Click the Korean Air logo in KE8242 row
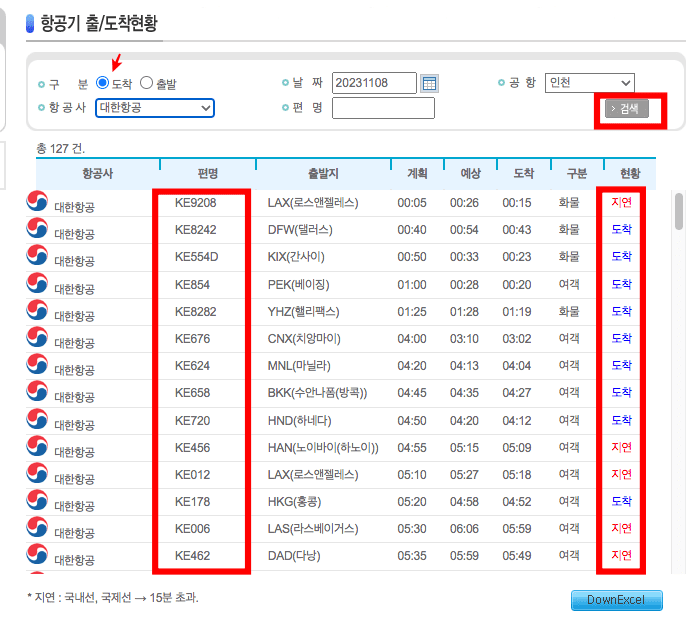 37,229
